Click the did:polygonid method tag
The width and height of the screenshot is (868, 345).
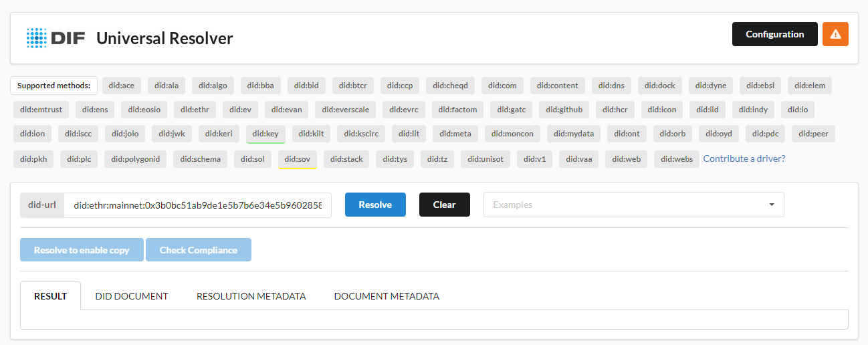[136, 159]
